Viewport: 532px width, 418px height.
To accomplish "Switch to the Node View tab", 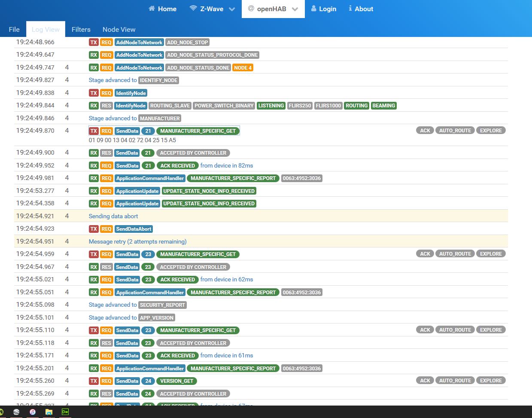I will click(x=119, y=29).
